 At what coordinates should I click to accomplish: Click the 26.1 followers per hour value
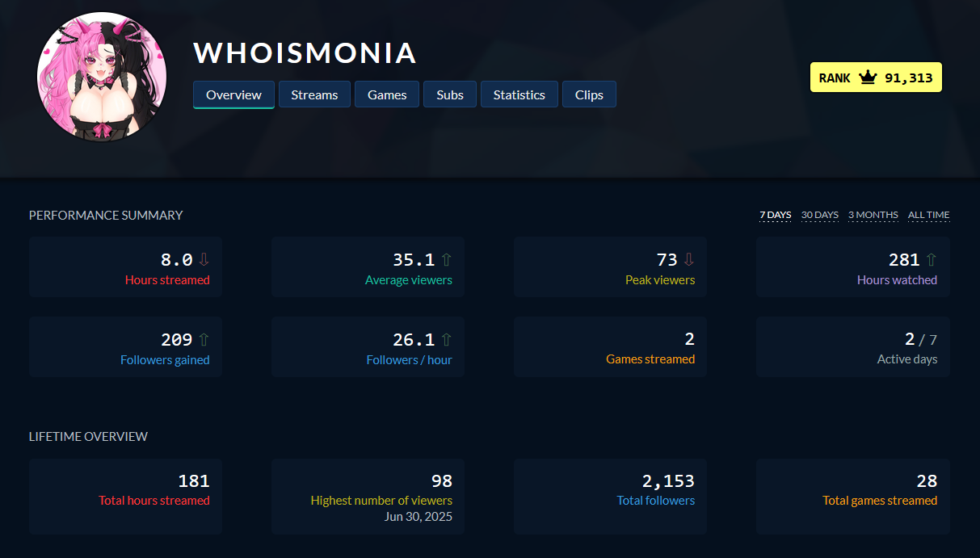click(414, 340)
